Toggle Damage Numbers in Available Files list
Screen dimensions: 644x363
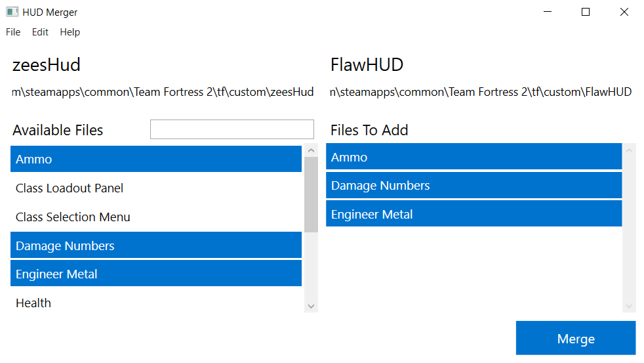point(156,246)
